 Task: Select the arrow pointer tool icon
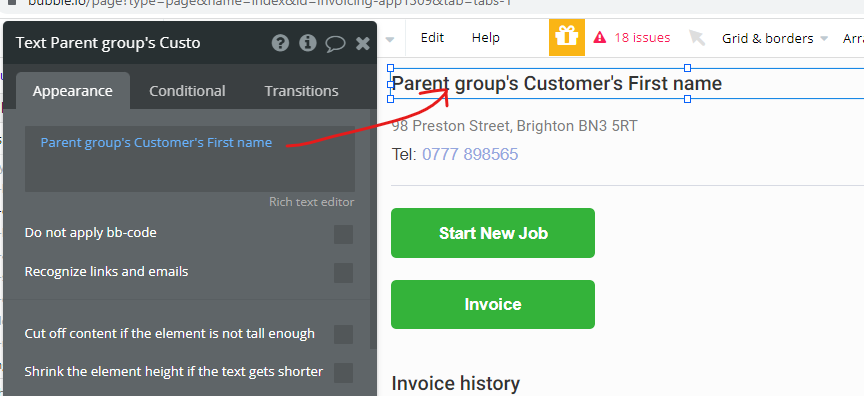click(x=697, y=38)
